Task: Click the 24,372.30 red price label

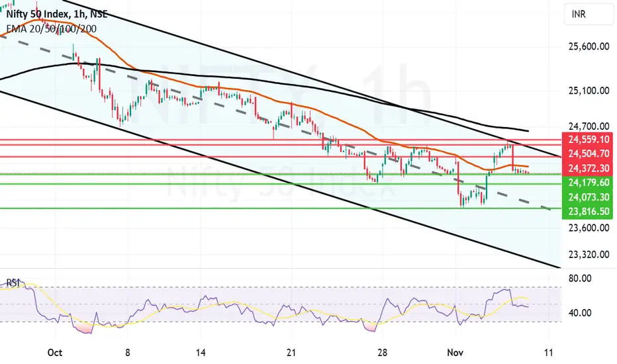Action: pos(589,168)
